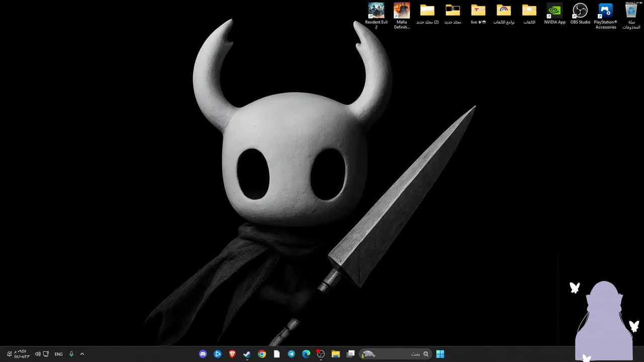Launch the NVIDIA App shortcut
Screen dimensions: 644x362
(x=554, y=14)
